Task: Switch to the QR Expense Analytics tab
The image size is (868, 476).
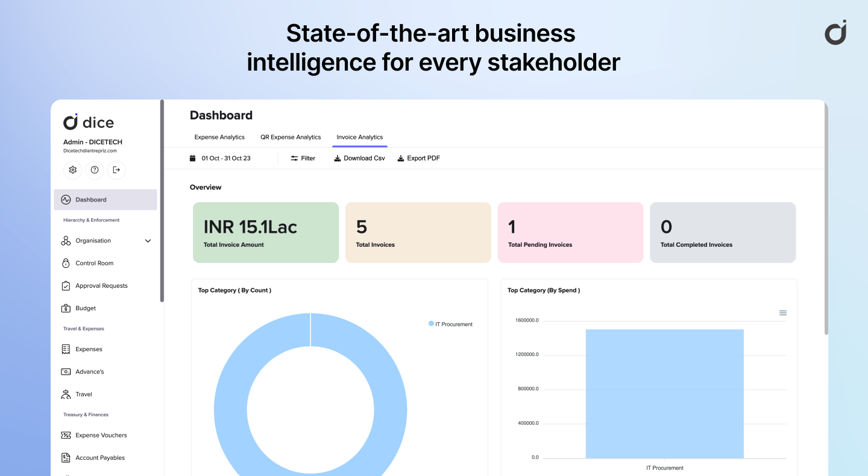Action: [291, 137]
